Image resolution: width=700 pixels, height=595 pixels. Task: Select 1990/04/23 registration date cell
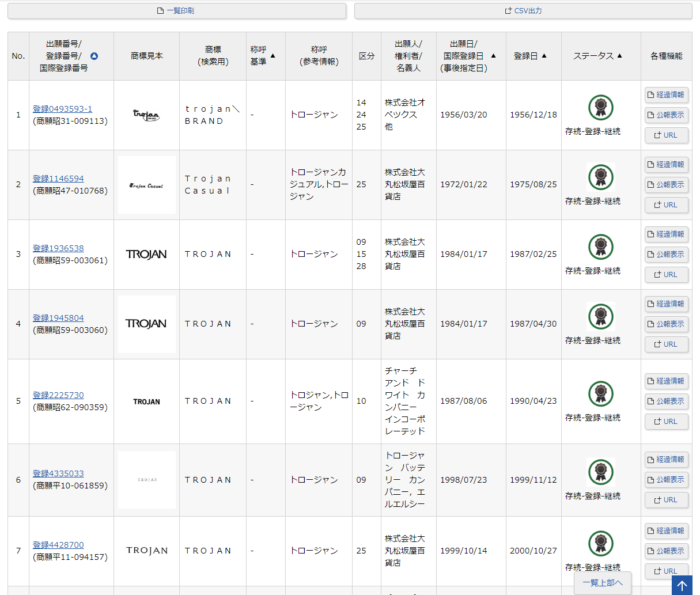click(533, 401)
